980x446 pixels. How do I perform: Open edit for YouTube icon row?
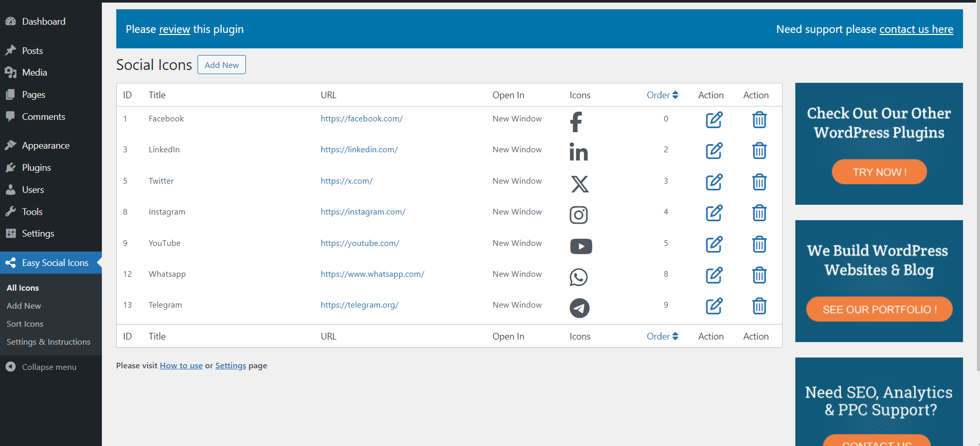714,244
